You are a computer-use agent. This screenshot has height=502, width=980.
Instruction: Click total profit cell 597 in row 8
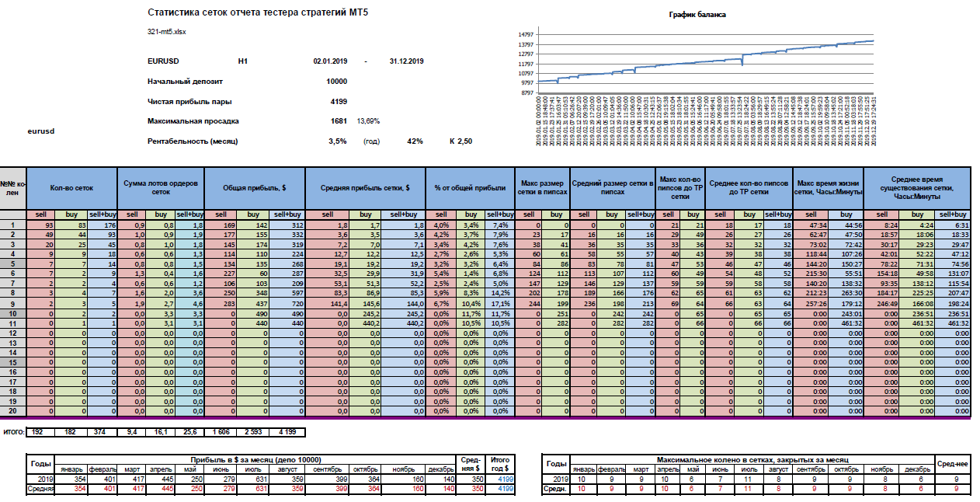tap(286, 292)
